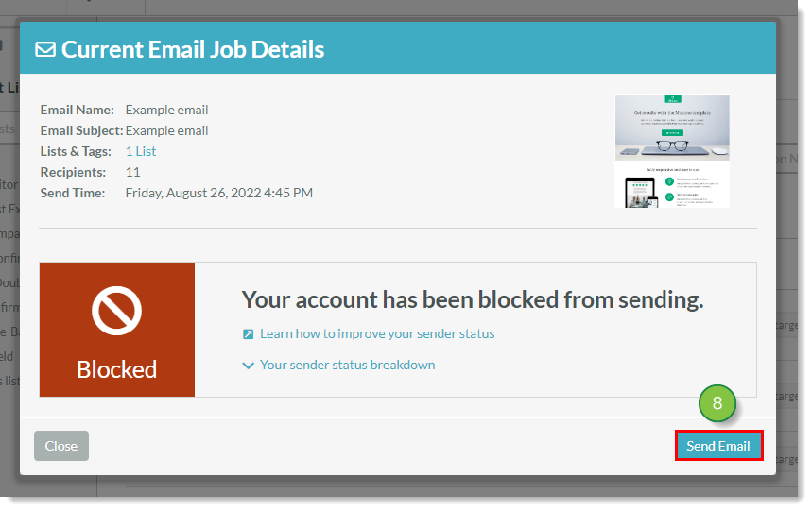812x511 pixels.
Task: Open the email template preview thumbnail
Action: point(672,151)
